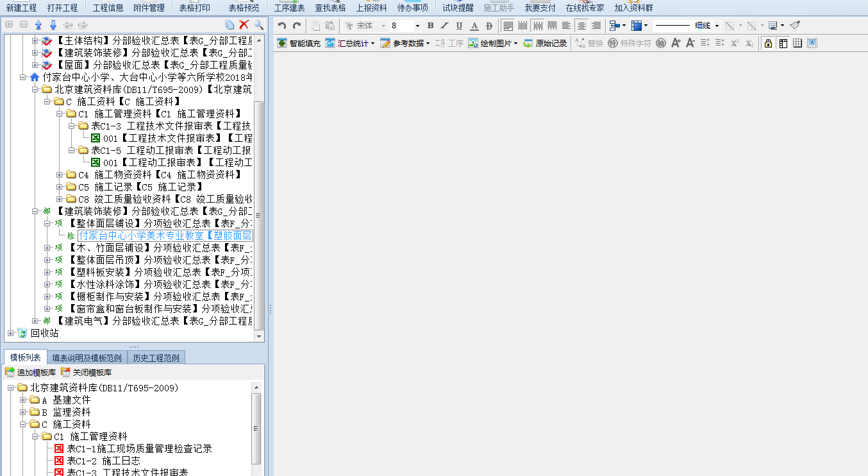Toggle underline text formatting

pyautogui.click(x=459, y=26)
